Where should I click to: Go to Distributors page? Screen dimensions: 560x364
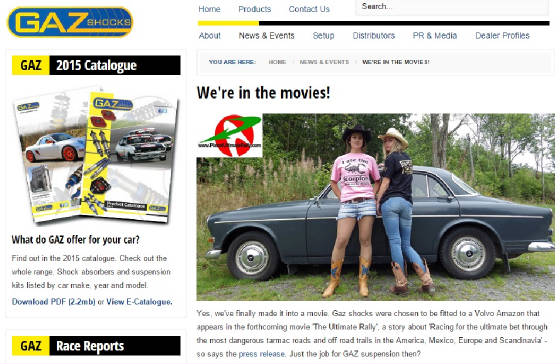(x=374, y=35)
